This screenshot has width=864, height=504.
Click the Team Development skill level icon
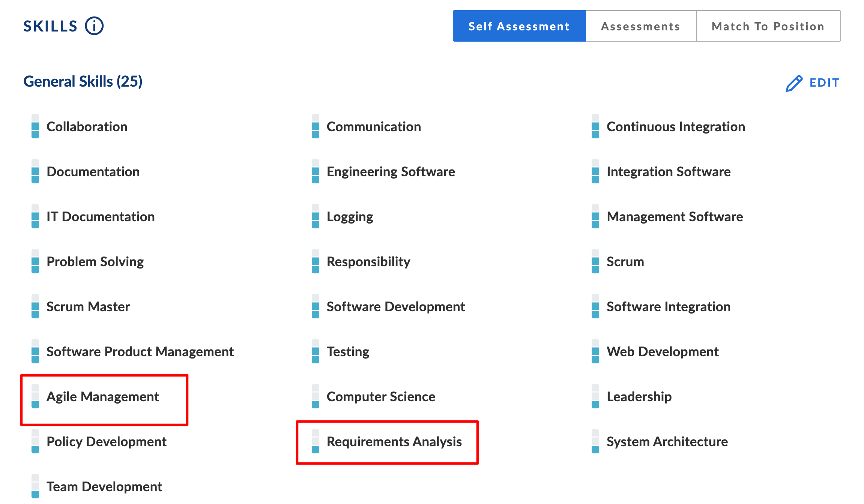35,486
